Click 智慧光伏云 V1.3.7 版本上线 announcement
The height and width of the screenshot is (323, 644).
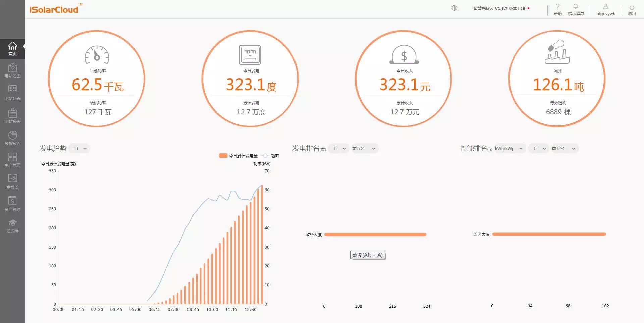tap(499, 9)
